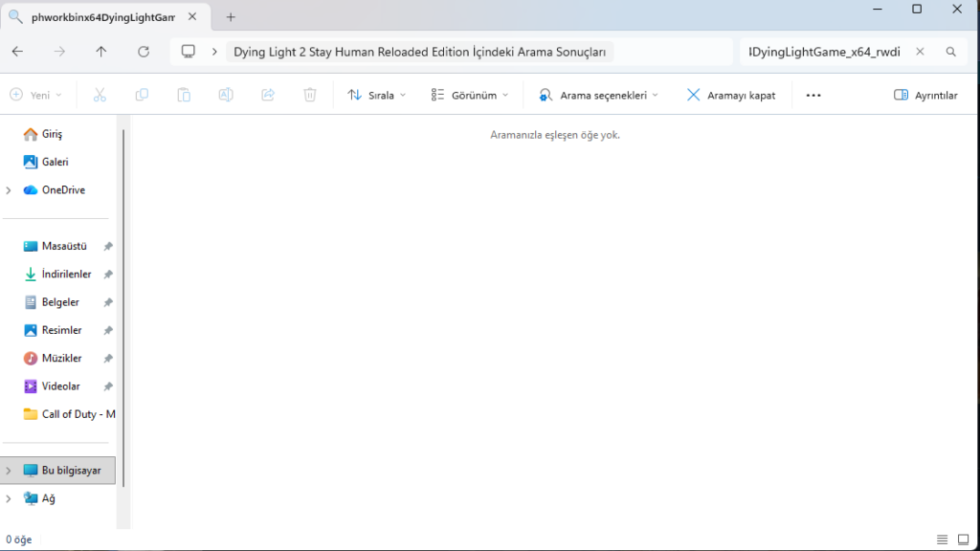The height and width of the screenshot is (551, 980).
Task: Refresh the search results
Action: point(144,52)
